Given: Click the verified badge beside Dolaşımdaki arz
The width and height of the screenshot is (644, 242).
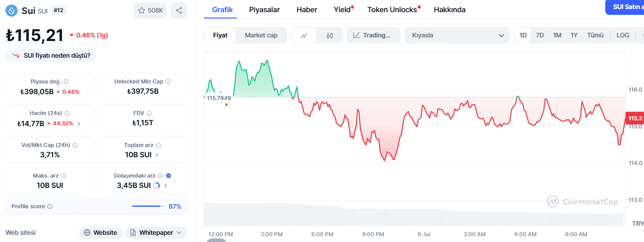Looking at the screenshot, I should pyautogui.click(x=169, y=176).
